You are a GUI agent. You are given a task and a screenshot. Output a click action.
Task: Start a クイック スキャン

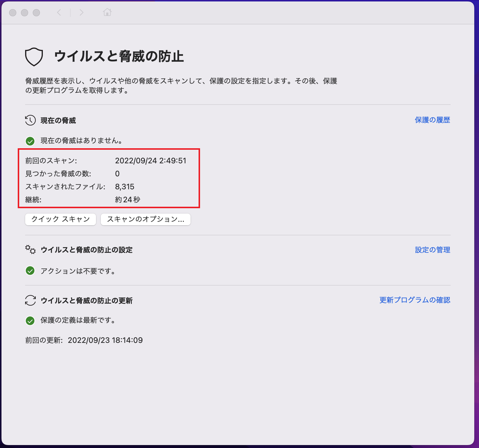[x=61, y=219]
